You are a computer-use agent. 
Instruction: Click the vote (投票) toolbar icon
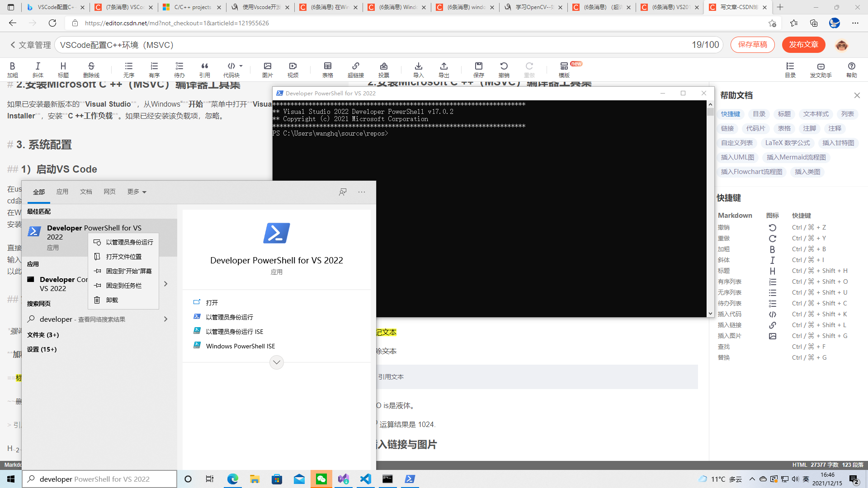click(384, 70)
